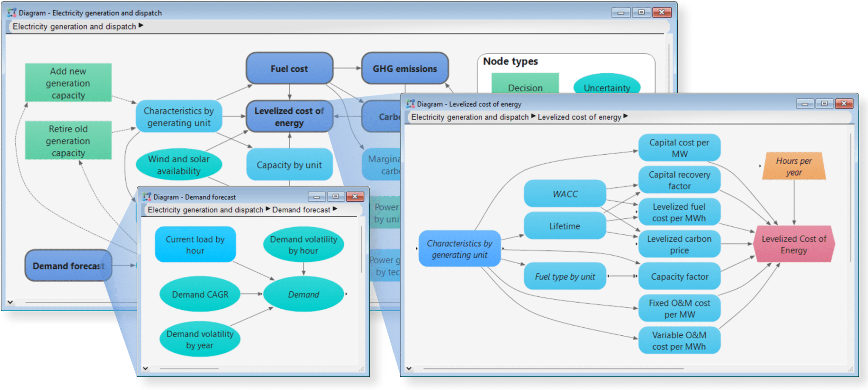Expand arrow after Demand forecast breadcrumb
The width and height of the screenshot is (868, 390).
(x=335, y=209)
